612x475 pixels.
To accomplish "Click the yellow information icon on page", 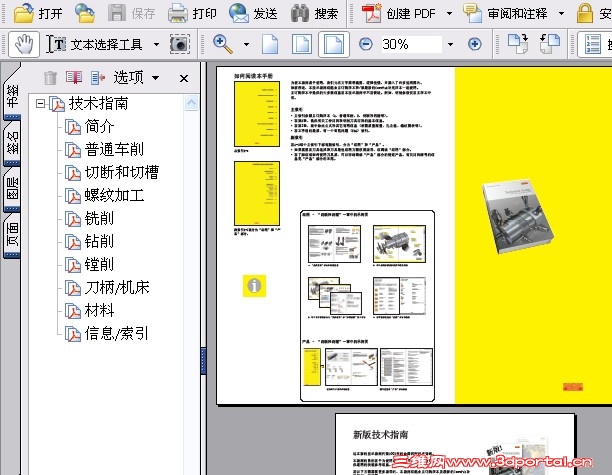I will click(254, 286).
